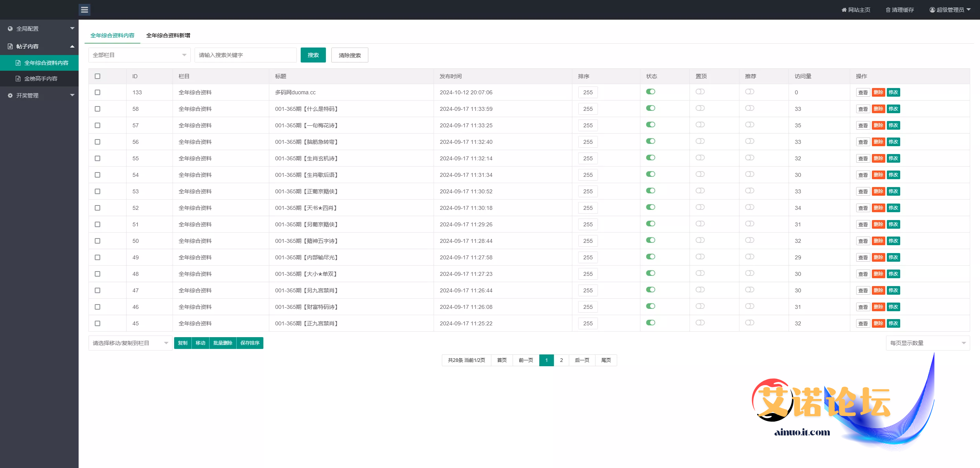Image resolution: width=980 pixels, height=468 pixels.
Task: Toggle 推荐 switch for row ID 57
Action: tap(750, 125)
